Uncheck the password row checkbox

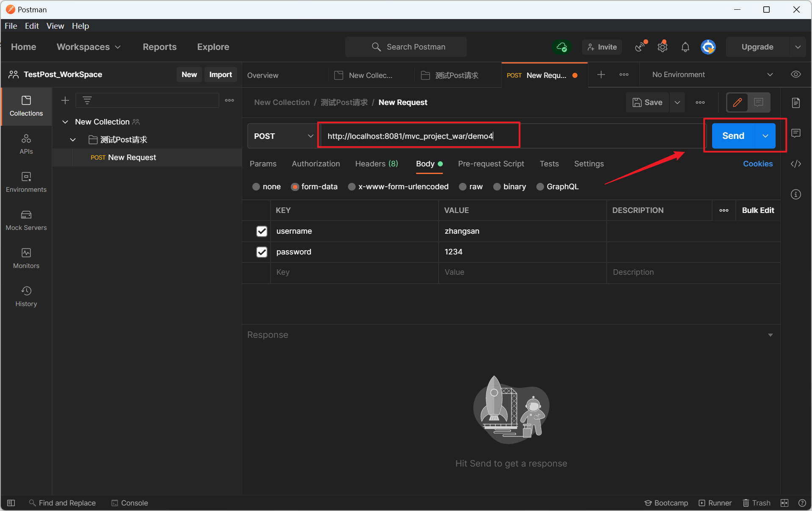pyautogui.click(x=262, y=252)
